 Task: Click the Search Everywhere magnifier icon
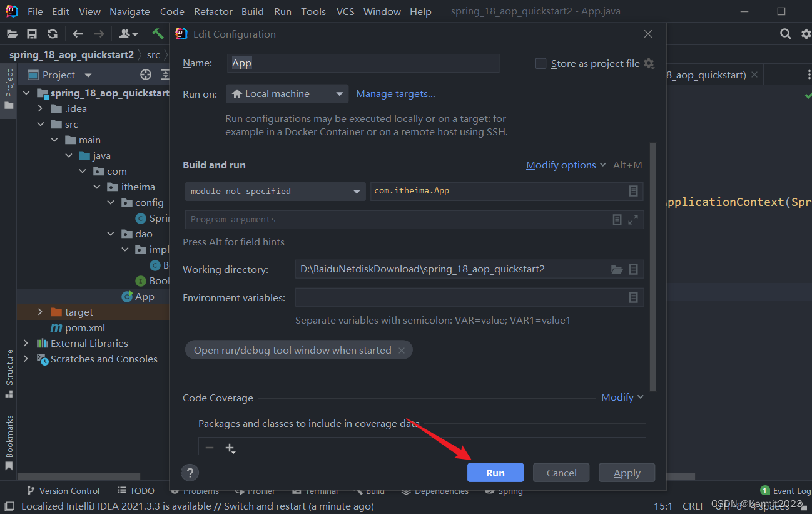pyautogui.click(x=786, y=34)
